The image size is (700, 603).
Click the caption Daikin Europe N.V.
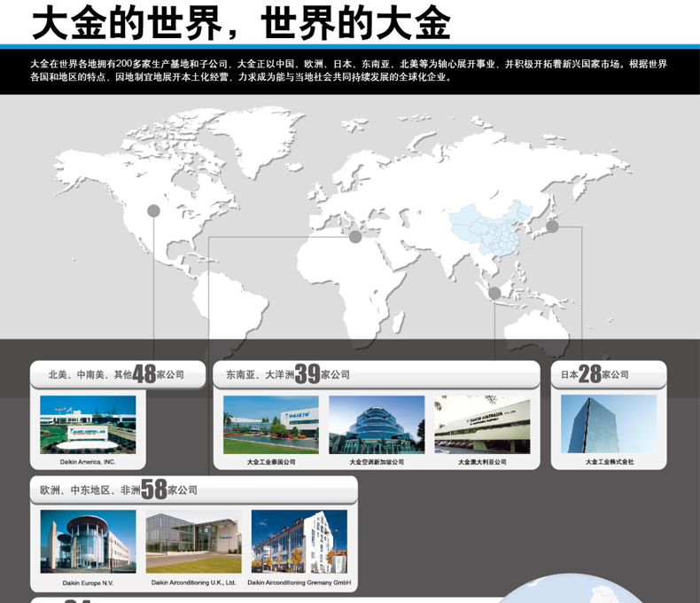tap(88, 583)
